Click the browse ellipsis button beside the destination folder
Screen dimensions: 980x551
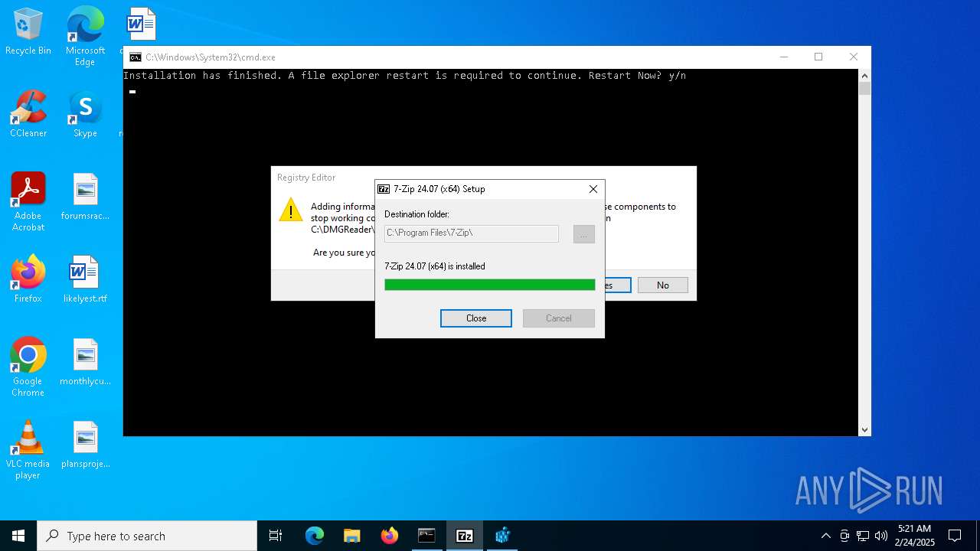pos(584,234)
